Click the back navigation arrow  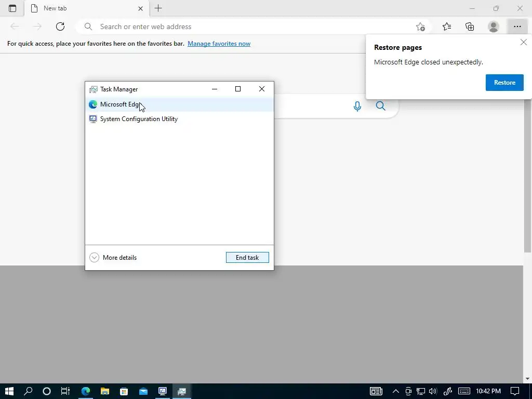click(15, 26)
